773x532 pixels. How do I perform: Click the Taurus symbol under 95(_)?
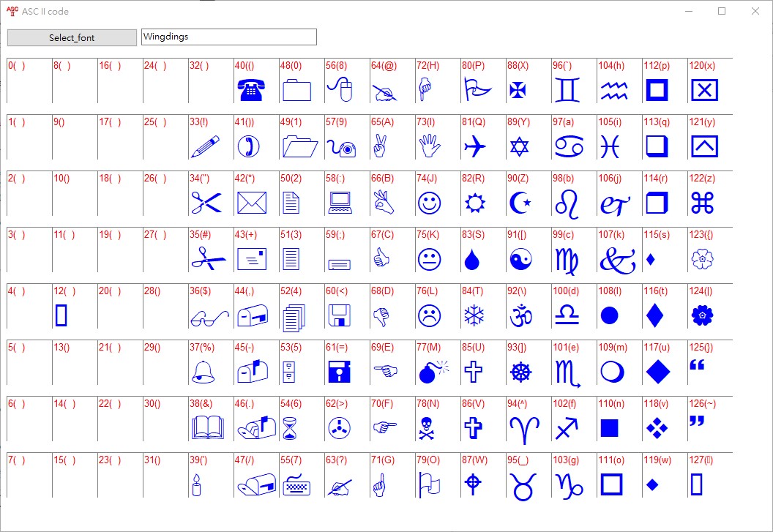[x=523, y=486]
